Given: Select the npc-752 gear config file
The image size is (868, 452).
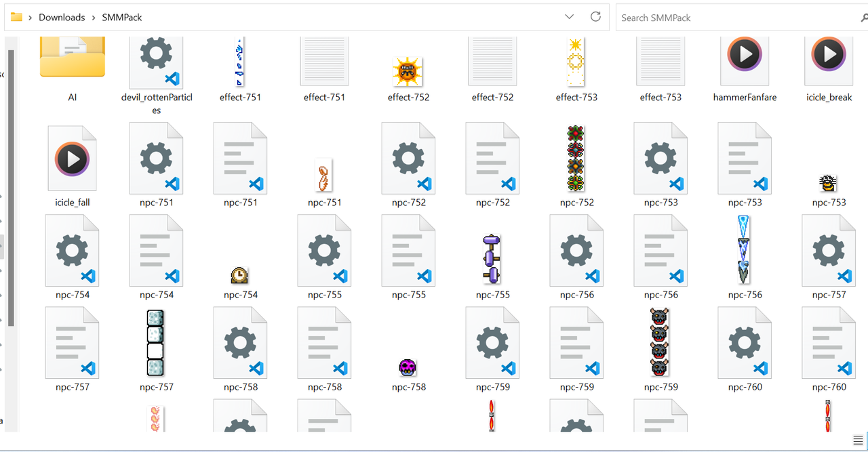Looking at the screenshot, I should (x=409, y=159).
